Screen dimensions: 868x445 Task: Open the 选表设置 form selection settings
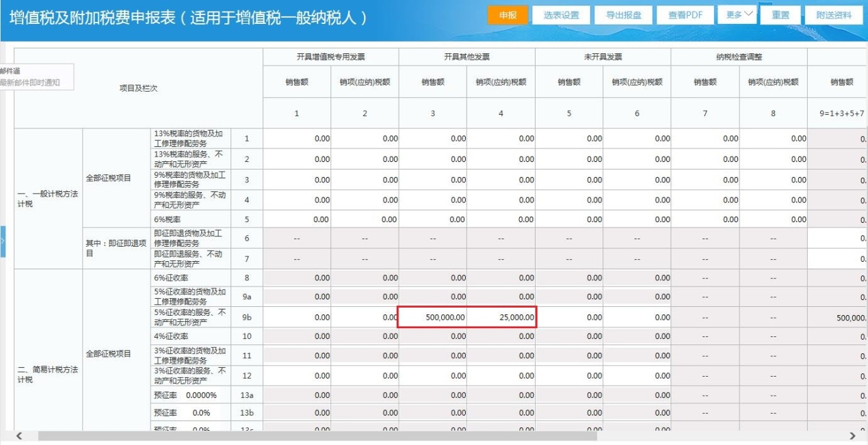(x=561, y=15)
